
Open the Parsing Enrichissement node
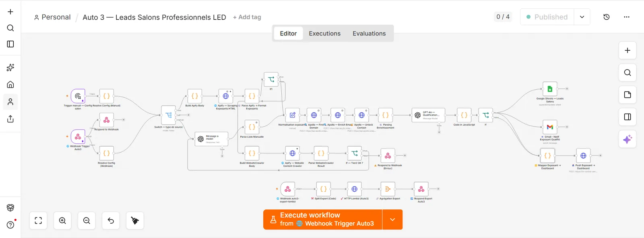[x=386, y=115]
